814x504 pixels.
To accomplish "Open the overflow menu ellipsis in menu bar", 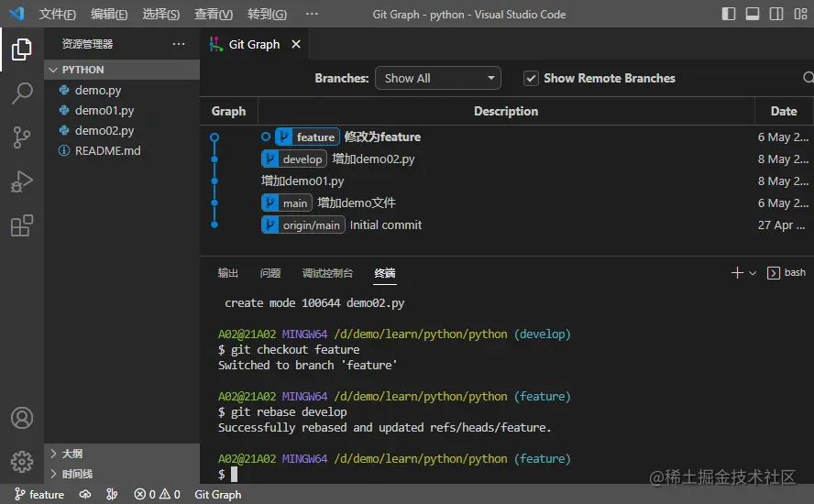I will [312, 14].
